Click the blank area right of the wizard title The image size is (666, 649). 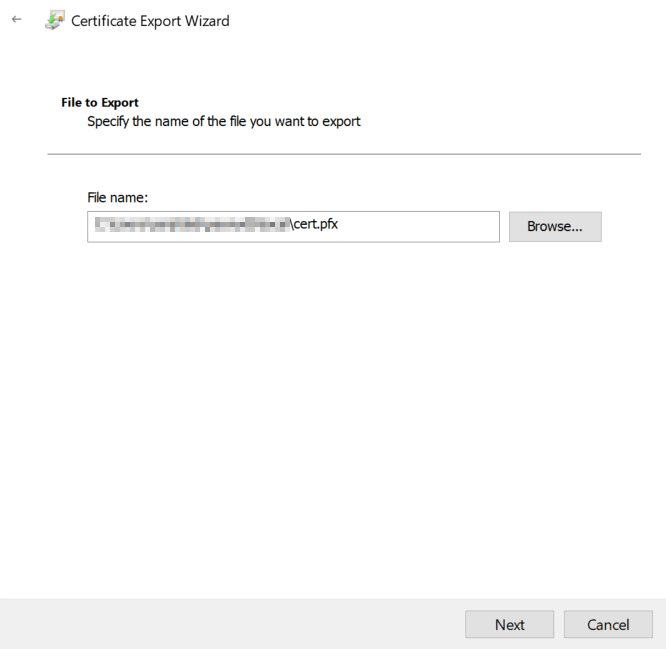pyautogui.click(x=450, y=21)
